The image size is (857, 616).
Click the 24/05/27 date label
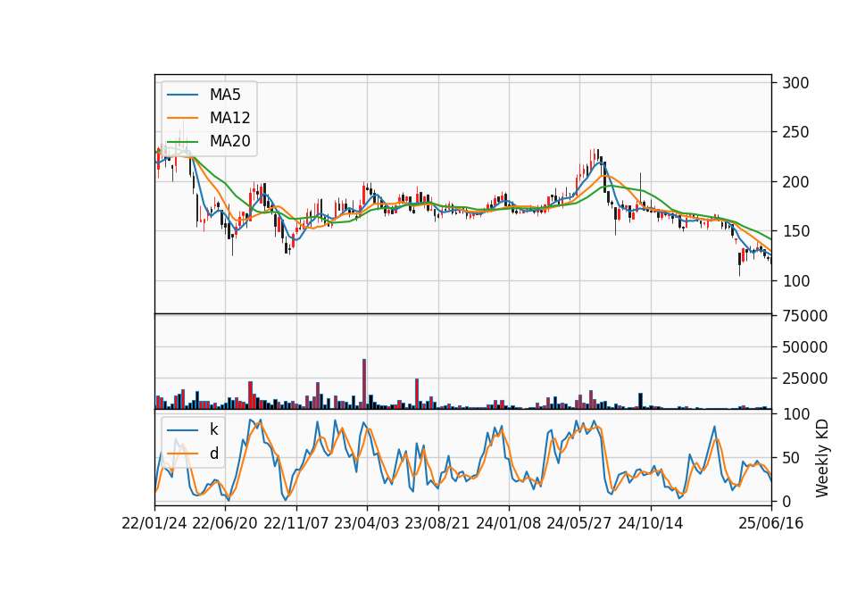[x=579, y=523]
